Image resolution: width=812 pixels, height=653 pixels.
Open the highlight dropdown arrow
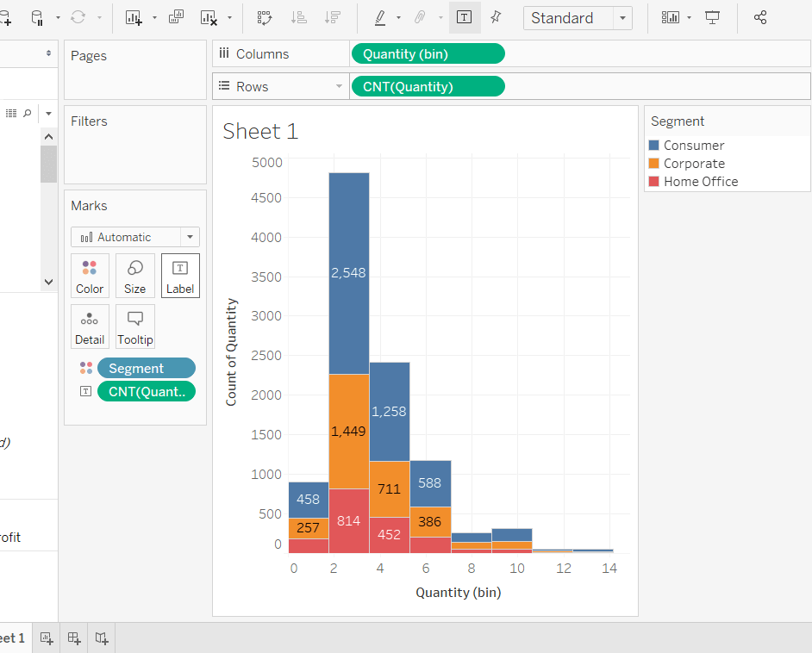(x=398, y=17)
